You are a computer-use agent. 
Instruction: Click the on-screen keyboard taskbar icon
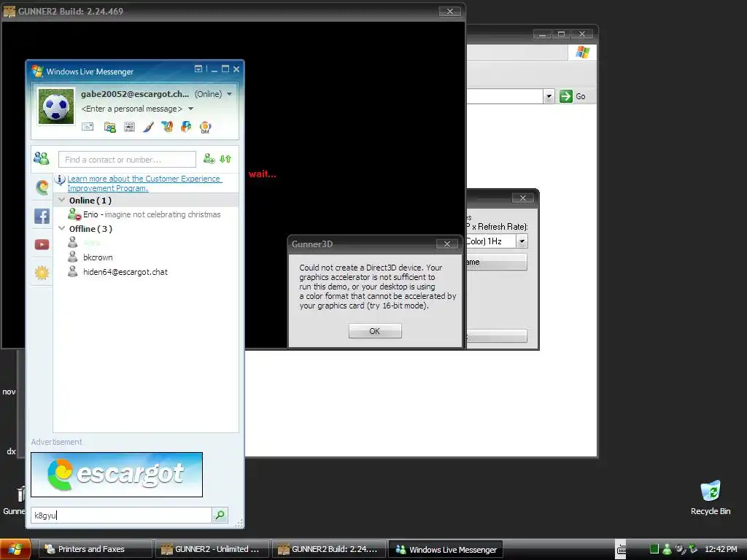coord(622,550)
